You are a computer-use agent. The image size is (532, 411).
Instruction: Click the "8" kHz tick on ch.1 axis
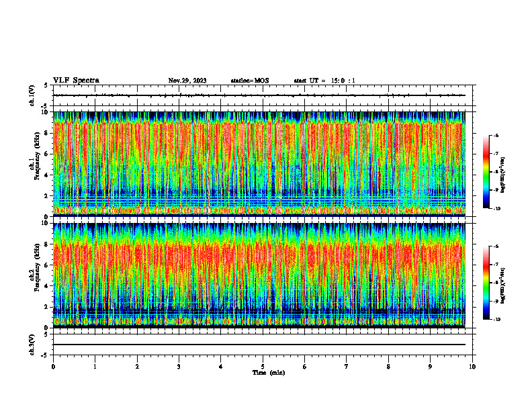point(46,133)
